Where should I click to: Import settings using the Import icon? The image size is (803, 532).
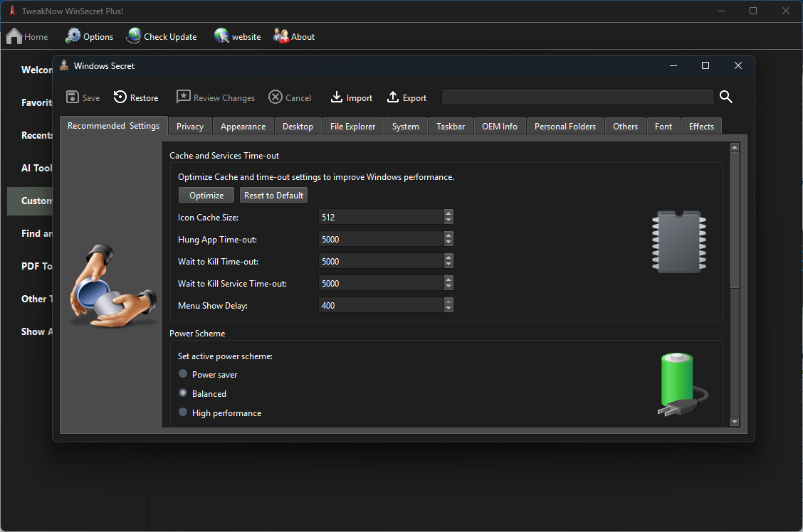(x=337, y=97)
